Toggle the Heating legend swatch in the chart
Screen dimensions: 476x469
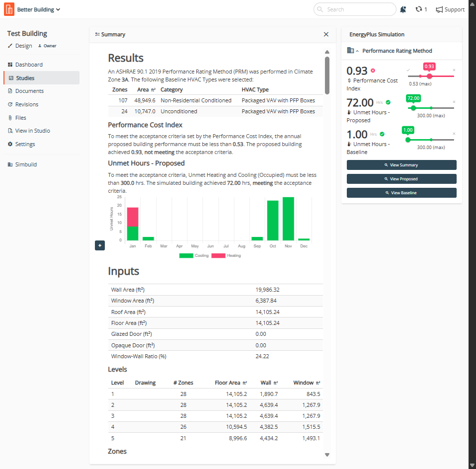[218, 255]
